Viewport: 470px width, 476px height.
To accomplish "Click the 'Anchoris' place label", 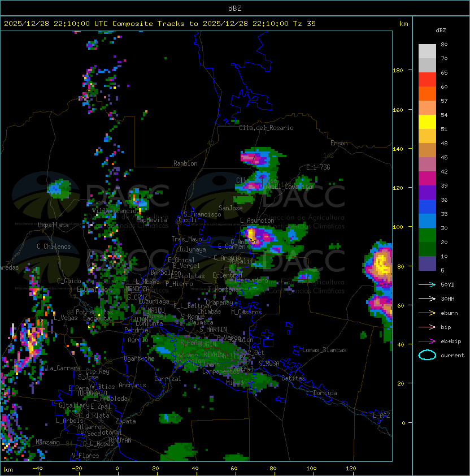I will tap(132, 385).
